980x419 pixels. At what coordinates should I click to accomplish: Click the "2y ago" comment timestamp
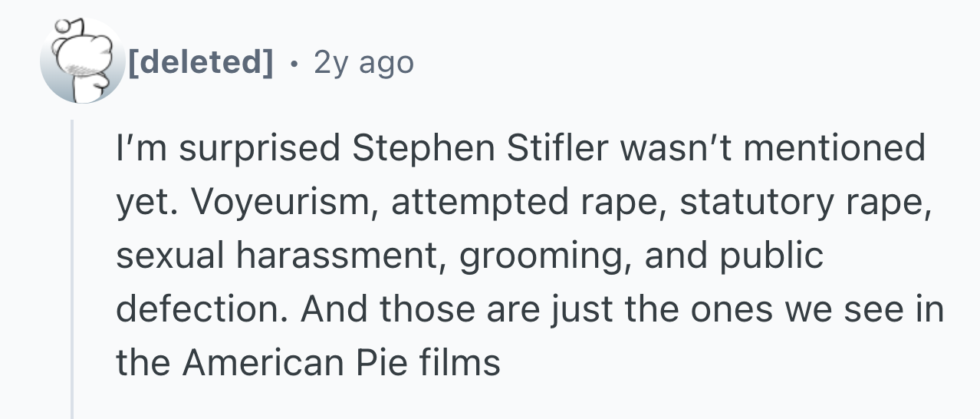tap(363, 62)
